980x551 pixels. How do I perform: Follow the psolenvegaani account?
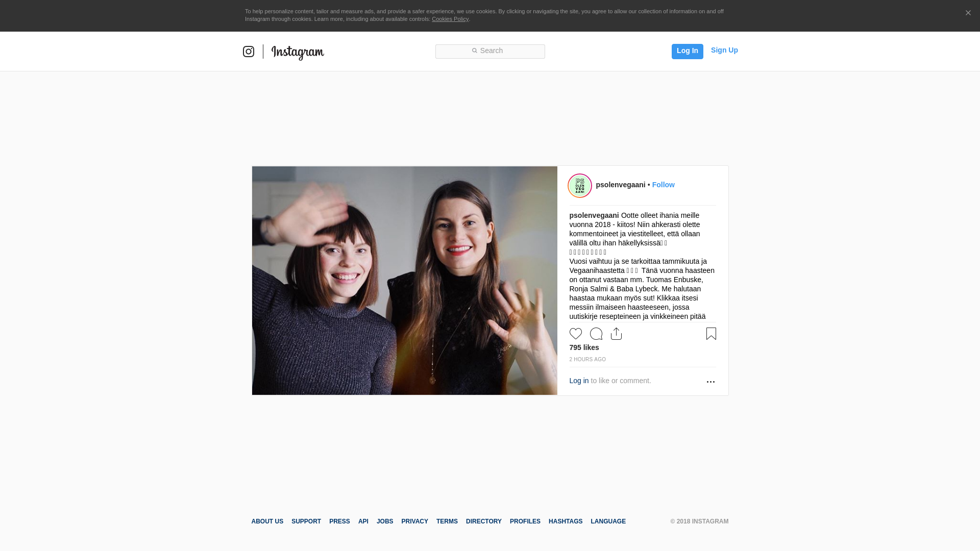pos(663,185)
